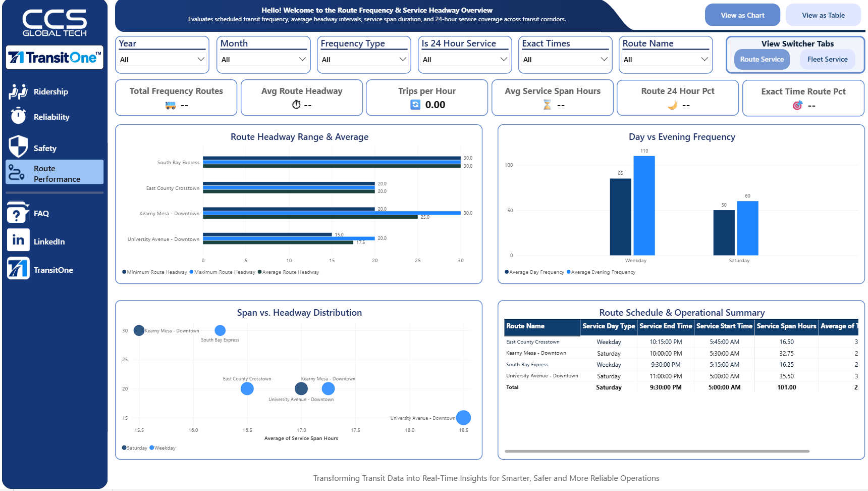This screenshot has width=868, height=491.
Task: Click target icon in Exact Time Route Pct
Action: click(798, 105)
